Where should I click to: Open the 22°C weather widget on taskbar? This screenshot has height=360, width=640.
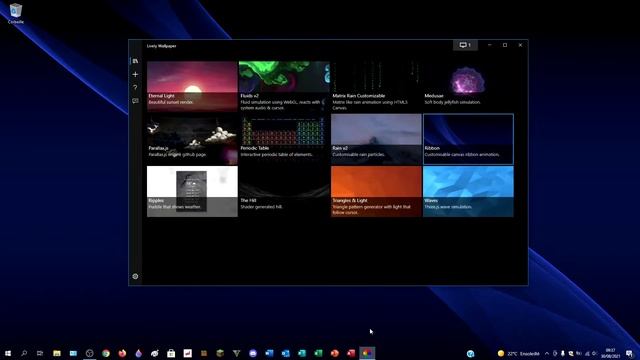tap(518, 353)
